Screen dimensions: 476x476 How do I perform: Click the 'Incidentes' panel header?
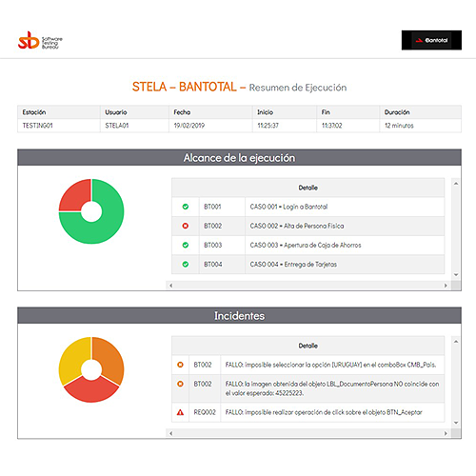click(239, 315)
